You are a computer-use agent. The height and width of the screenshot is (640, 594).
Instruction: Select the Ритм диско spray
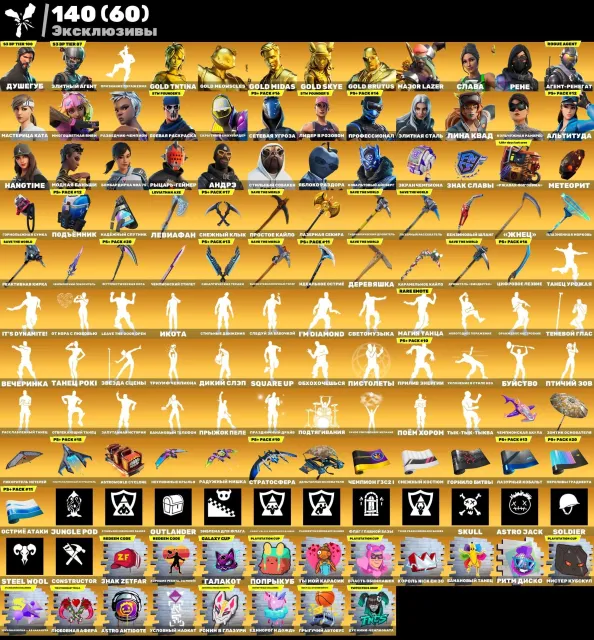click(x=520, y=560)
